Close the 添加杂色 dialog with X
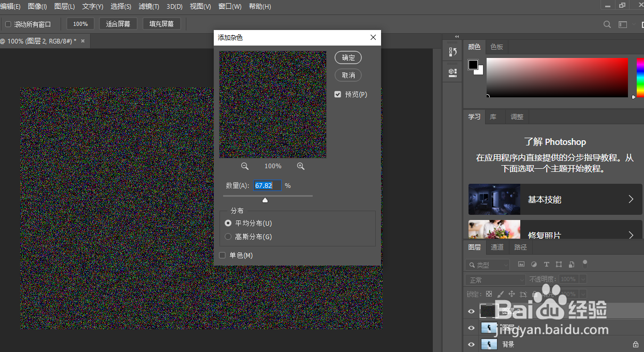This screenshot has height=352, width=644. pyautogui.click(x=373, y=38)
